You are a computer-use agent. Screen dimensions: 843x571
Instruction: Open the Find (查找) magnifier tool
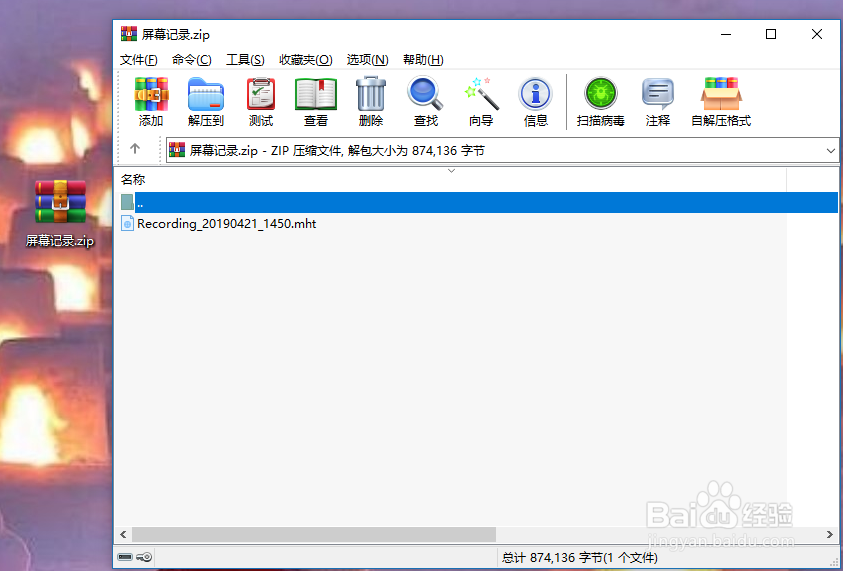425,102
